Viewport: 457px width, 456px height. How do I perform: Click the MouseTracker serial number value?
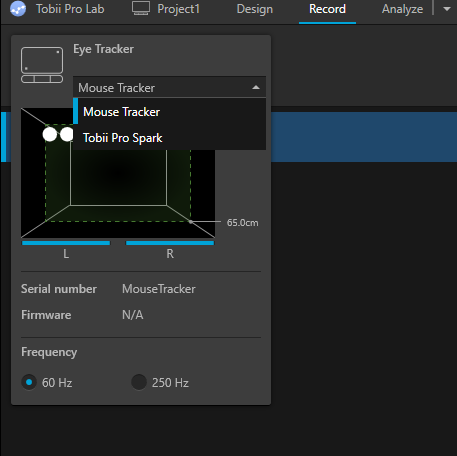[159, 289]
